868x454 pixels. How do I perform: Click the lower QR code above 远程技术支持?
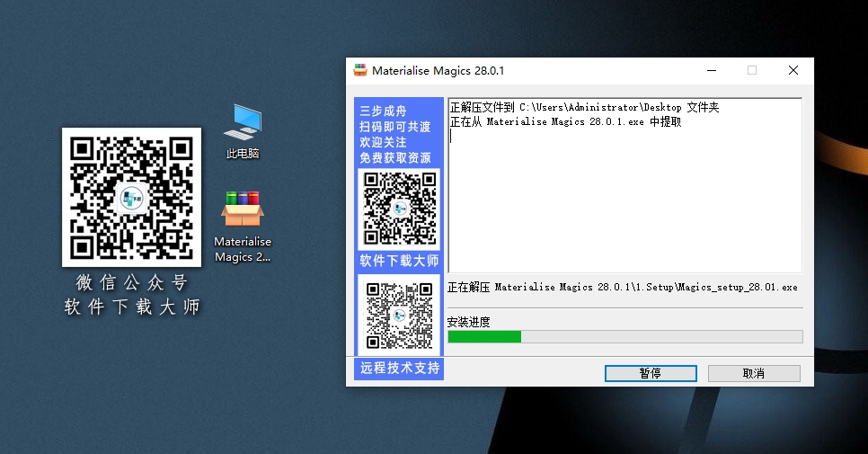pos(399,316)
